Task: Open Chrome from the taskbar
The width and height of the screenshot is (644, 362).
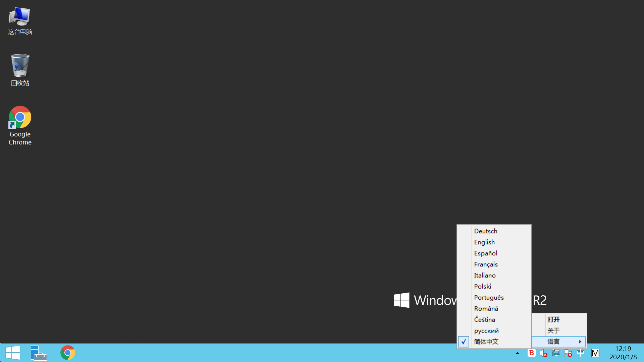Action: [68, 353]
